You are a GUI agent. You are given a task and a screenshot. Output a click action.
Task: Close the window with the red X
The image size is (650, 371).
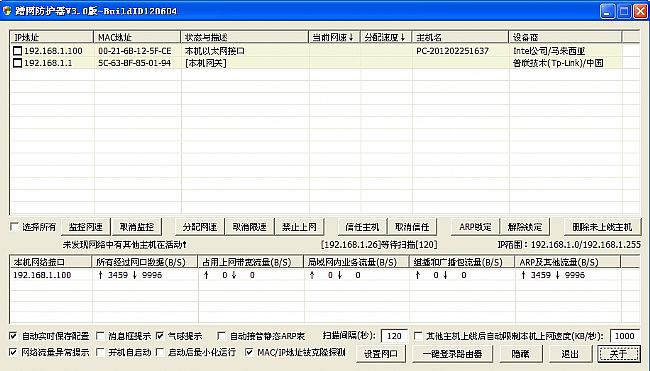point(640,11)
